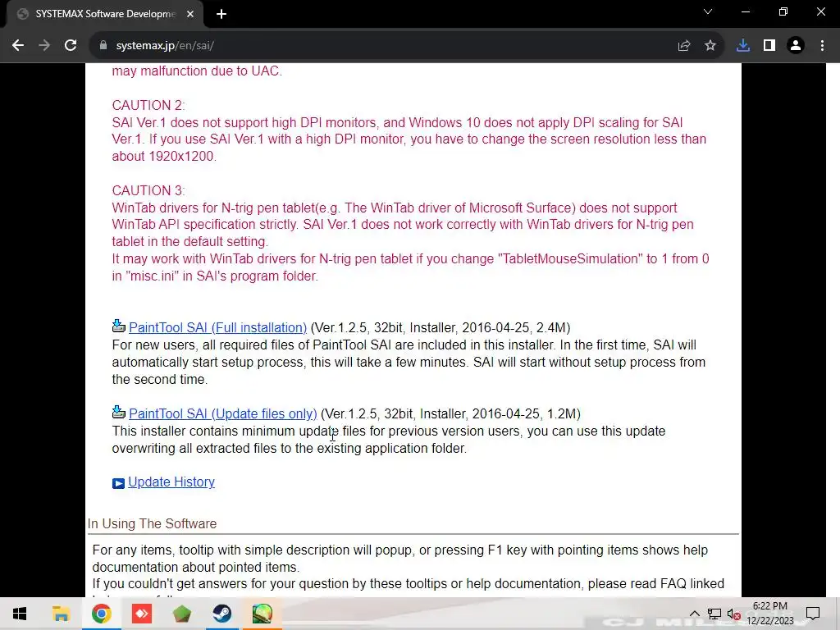The width and height of the screenshot is (840, 630).
Task: Open the Chrome three-dot menu
Action: 822,46
